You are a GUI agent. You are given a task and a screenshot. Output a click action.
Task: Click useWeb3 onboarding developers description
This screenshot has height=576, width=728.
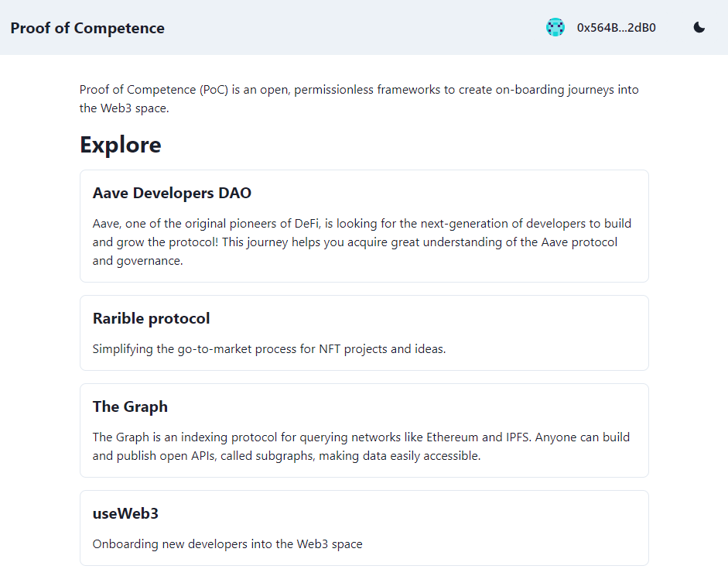[227, 544]
